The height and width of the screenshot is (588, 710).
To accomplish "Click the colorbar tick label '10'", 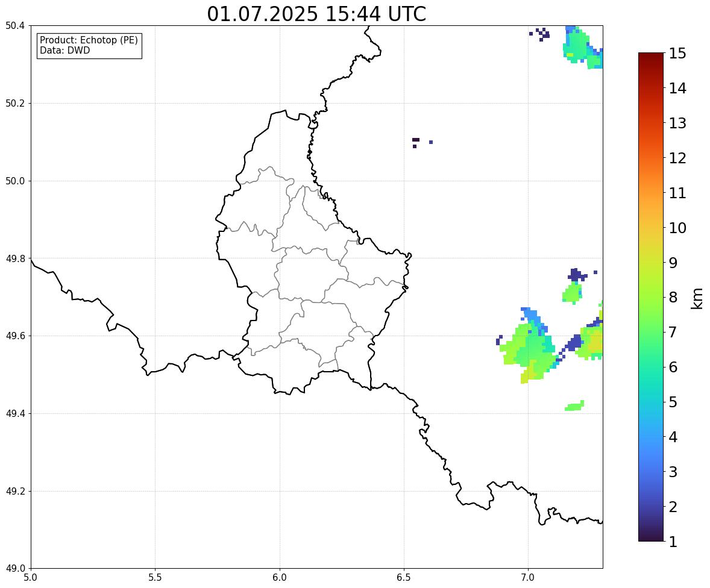I will 677,228.
